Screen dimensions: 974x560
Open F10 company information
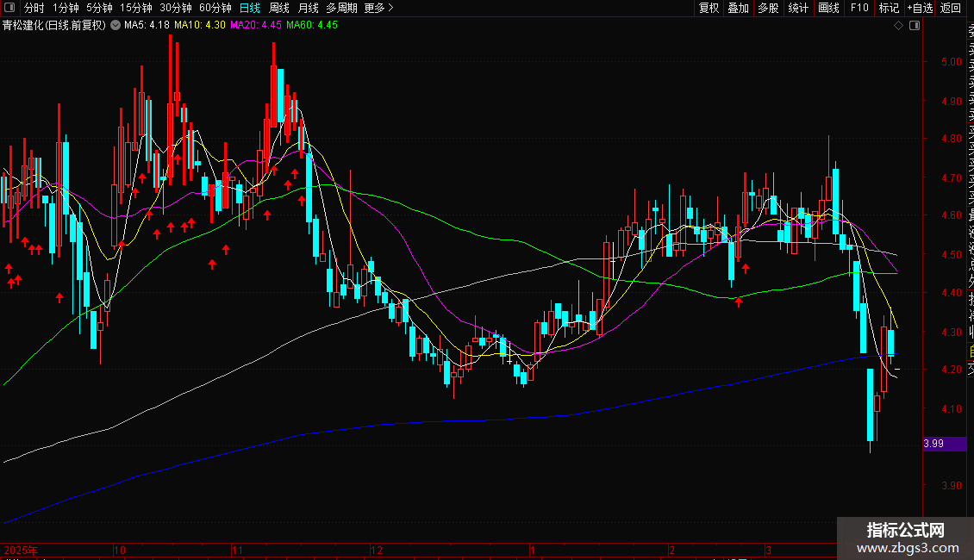coord(859,8)
